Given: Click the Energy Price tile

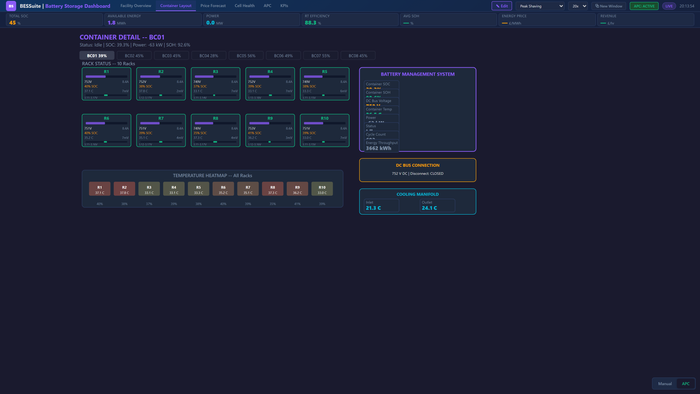Looking at the screenshot, I should pyautogui.click(x=547, y=20).
